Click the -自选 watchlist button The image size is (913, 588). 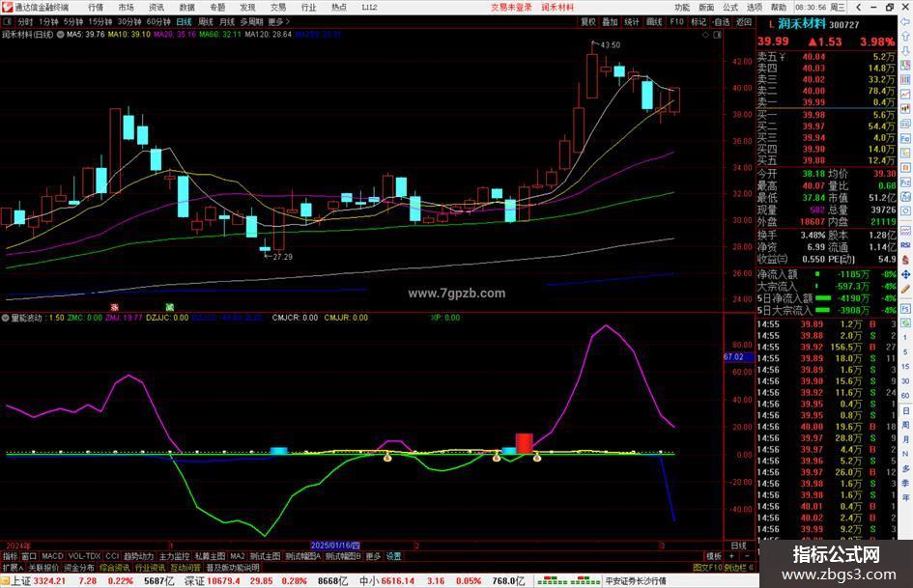(721, 21)
